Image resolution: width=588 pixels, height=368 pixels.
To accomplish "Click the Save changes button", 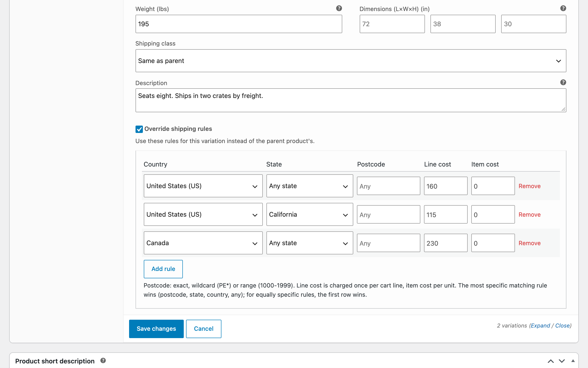I will click(x=156, y=329).
